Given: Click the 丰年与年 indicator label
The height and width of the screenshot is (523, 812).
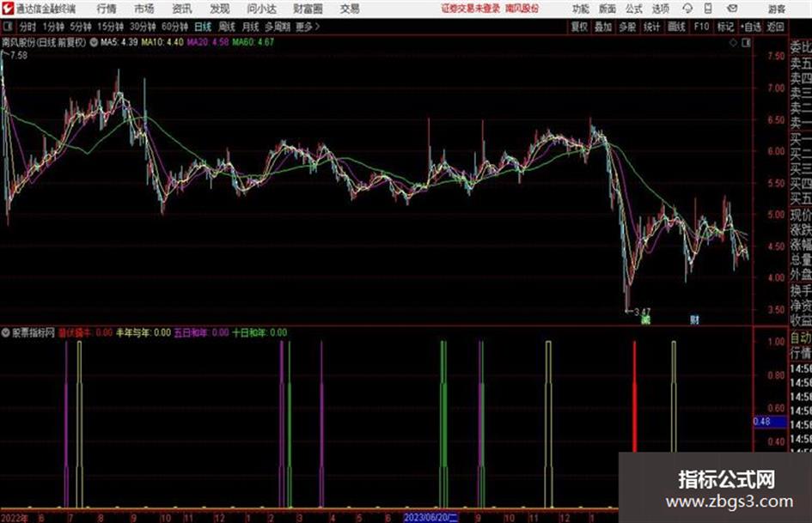Looking at the screenshot, I should pos(143,333).
